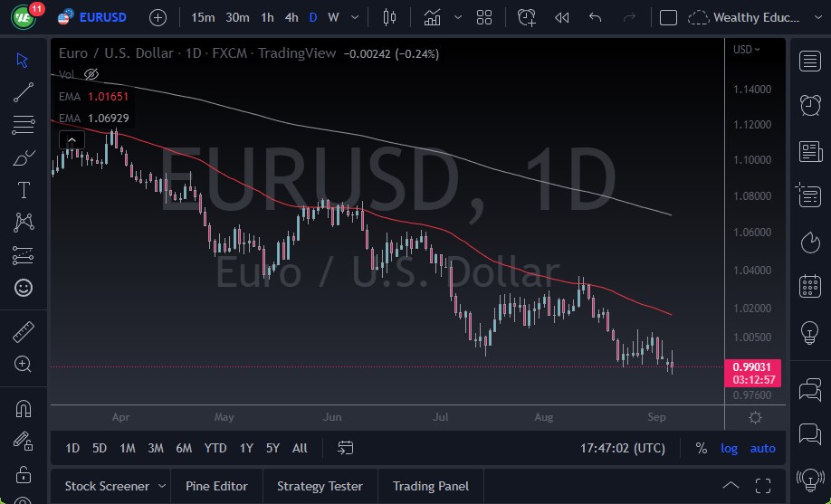Image resolution: width=831 pixels, height=504 pixels.
Task: Select the ruler measure tool
Action: click(23, 332)
